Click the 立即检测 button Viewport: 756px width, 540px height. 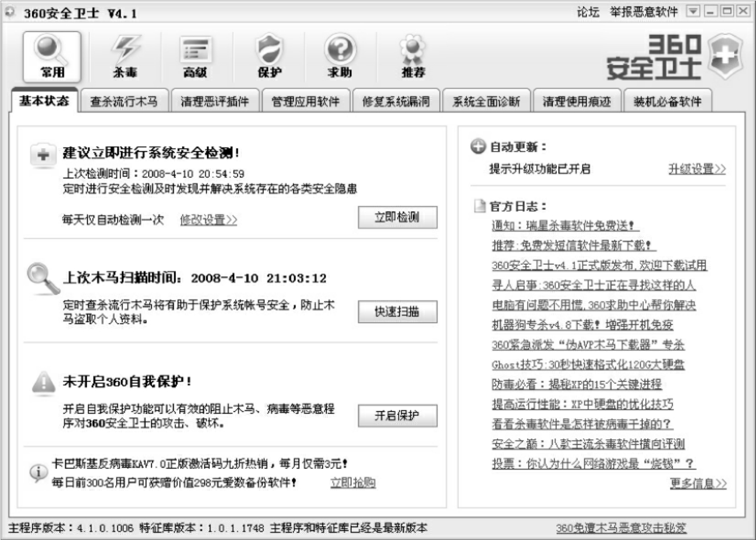point(398,218)
